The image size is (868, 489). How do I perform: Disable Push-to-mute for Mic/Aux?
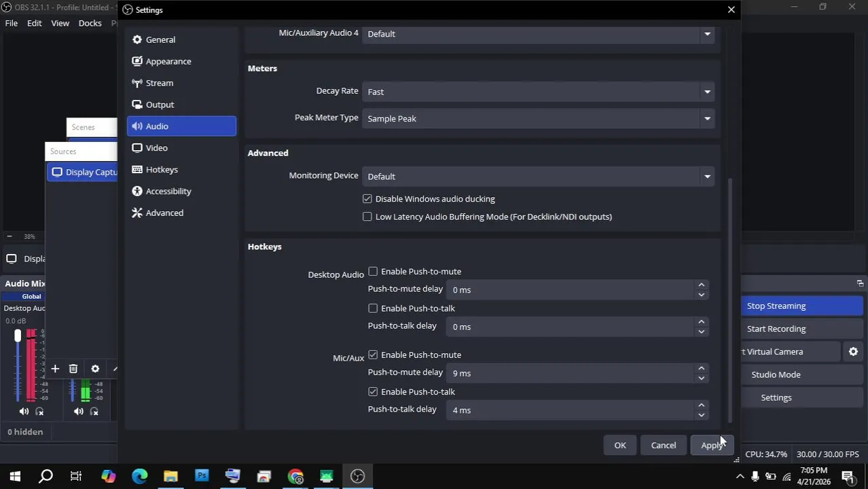373,355
